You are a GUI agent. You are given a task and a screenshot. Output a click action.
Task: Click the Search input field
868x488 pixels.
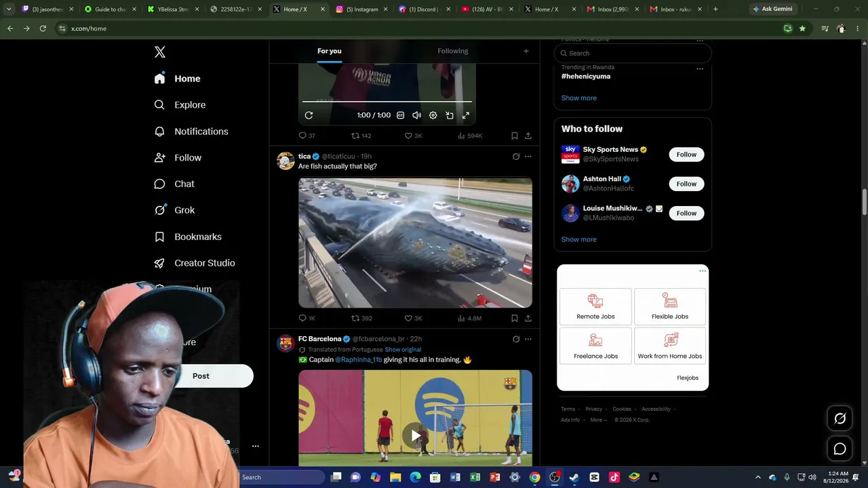[x=633, y=53]
